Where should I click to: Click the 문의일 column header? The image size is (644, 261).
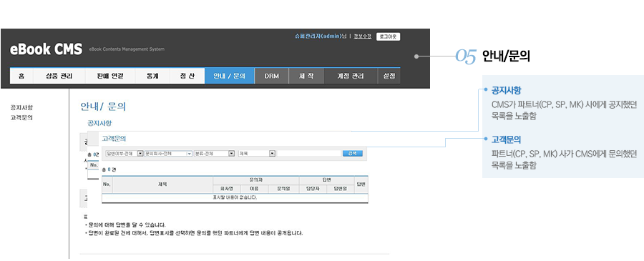click(x=283, y=189)
